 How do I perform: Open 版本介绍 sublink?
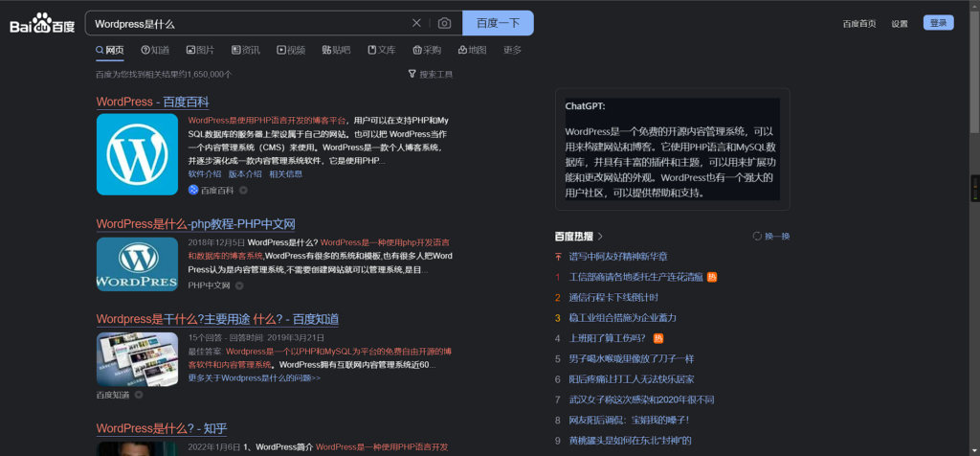pos(245,174)
